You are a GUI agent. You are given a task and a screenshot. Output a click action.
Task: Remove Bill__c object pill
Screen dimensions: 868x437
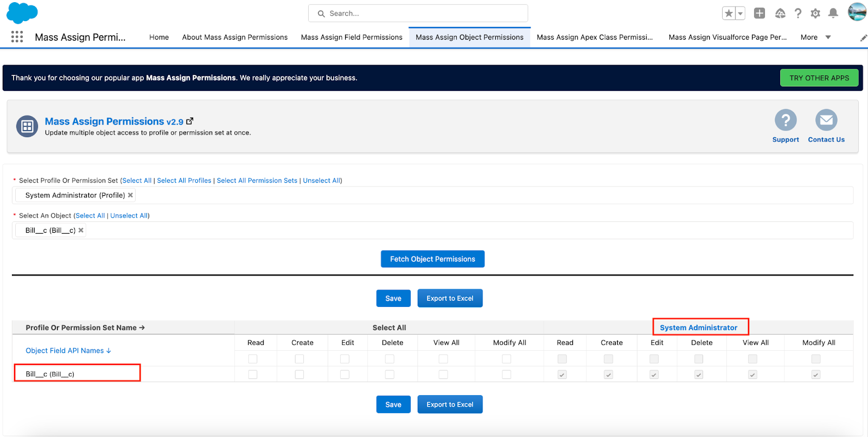(x=81, y=230)
